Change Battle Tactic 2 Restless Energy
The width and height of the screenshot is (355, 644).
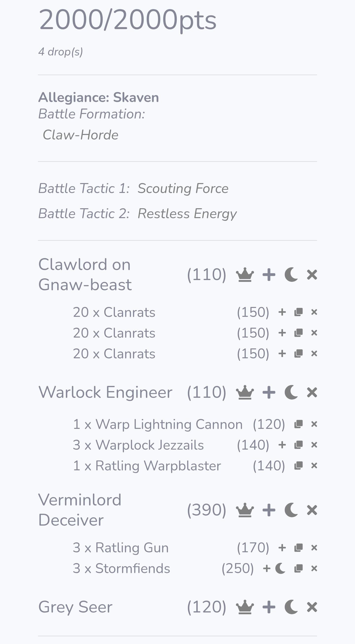187,214
